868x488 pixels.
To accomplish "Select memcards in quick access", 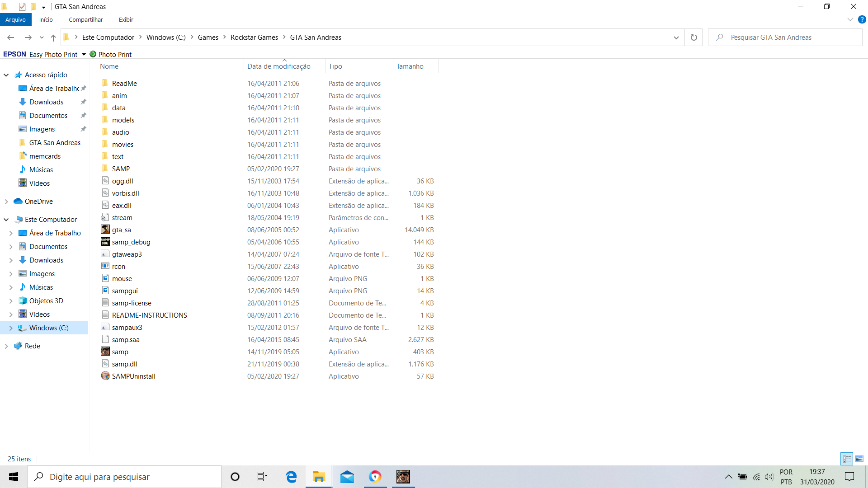I will tap(45, 156).
